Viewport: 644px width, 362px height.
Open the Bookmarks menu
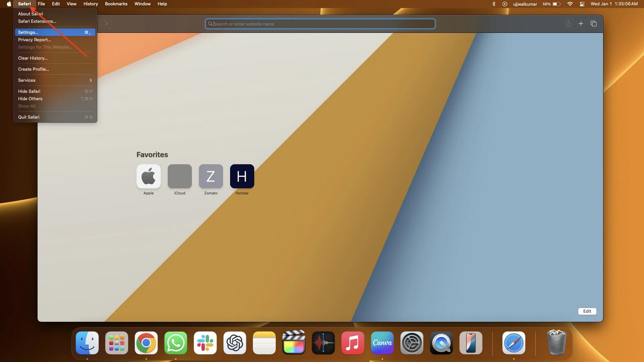pos(116,4)
